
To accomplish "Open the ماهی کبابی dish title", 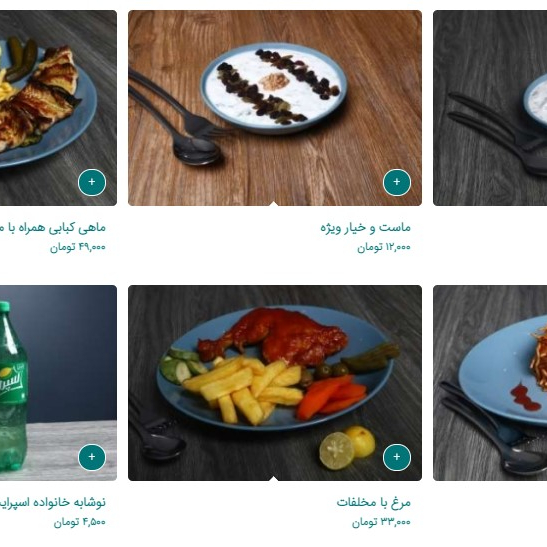I will pos(52,228).
